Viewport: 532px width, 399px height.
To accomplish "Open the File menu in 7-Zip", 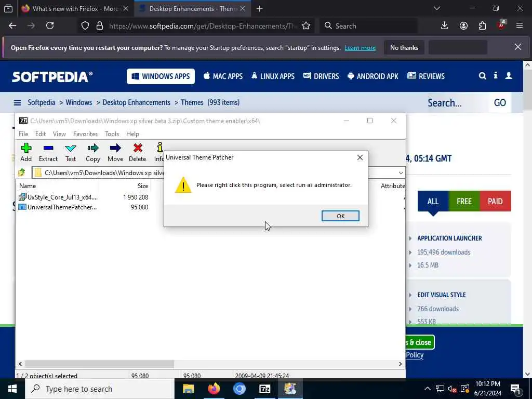I will [x=23, y=134].
